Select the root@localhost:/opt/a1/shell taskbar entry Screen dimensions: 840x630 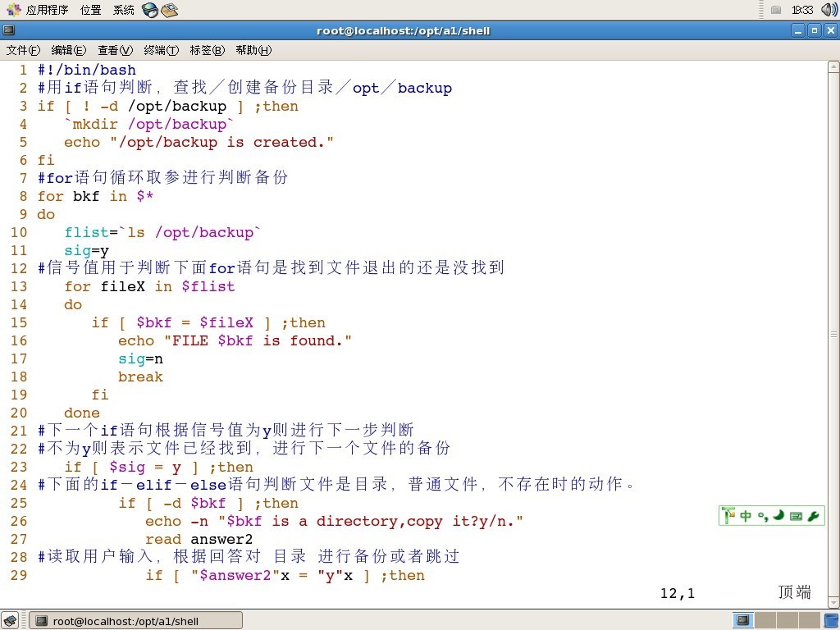[135, 621]
